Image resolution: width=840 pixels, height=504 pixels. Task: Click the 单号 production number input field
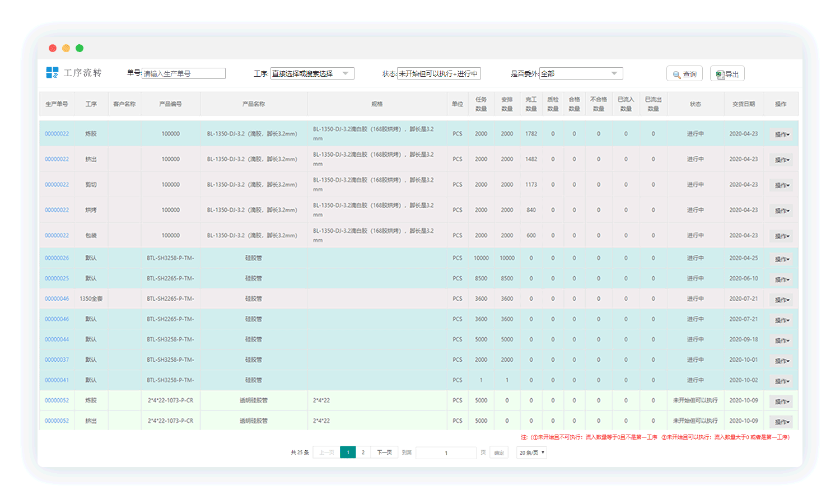tap(184, 73)
